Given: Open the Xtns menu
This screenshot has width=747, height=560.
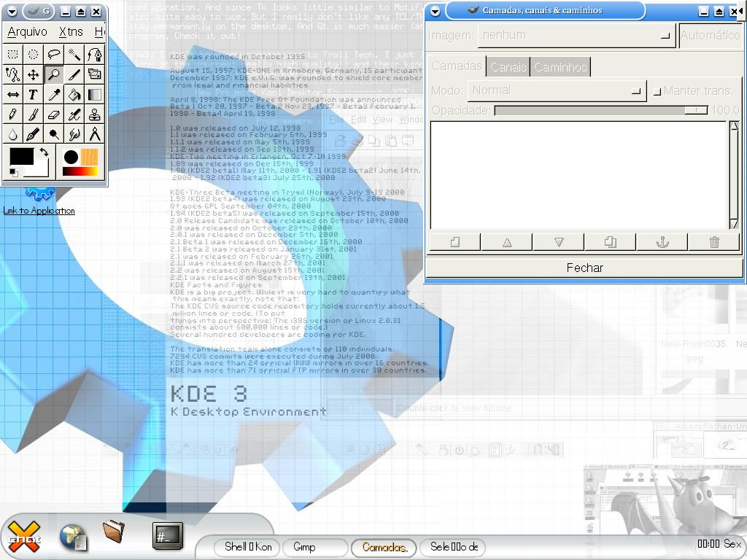Looking at the screenshot, I should click(71, 32).
